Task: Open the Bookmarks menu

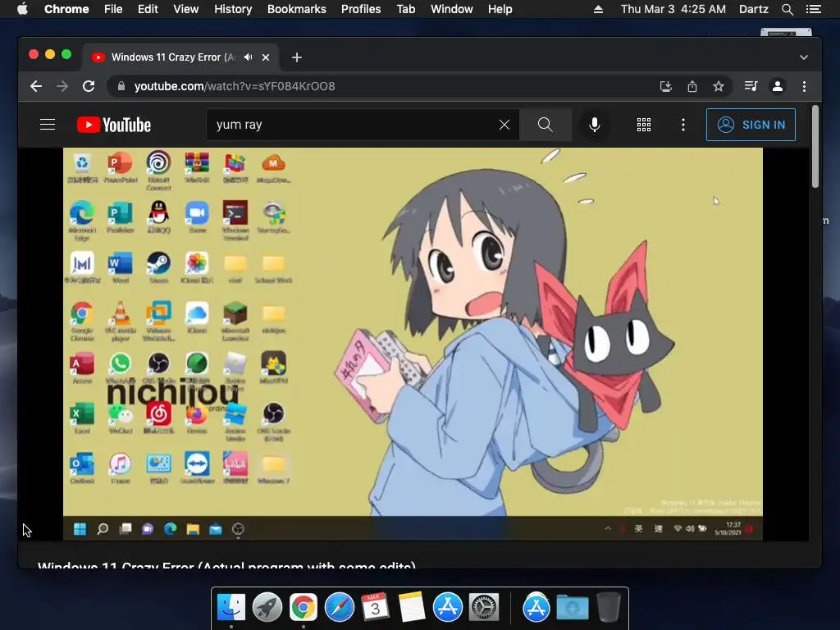Action: coord(297,9)
